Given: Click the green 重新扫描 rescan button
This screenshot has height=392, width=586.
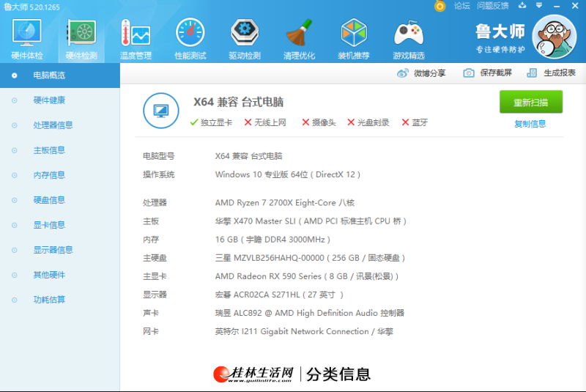Looking at the screenshot, I should pyautogui.click(x=530, y=102).
